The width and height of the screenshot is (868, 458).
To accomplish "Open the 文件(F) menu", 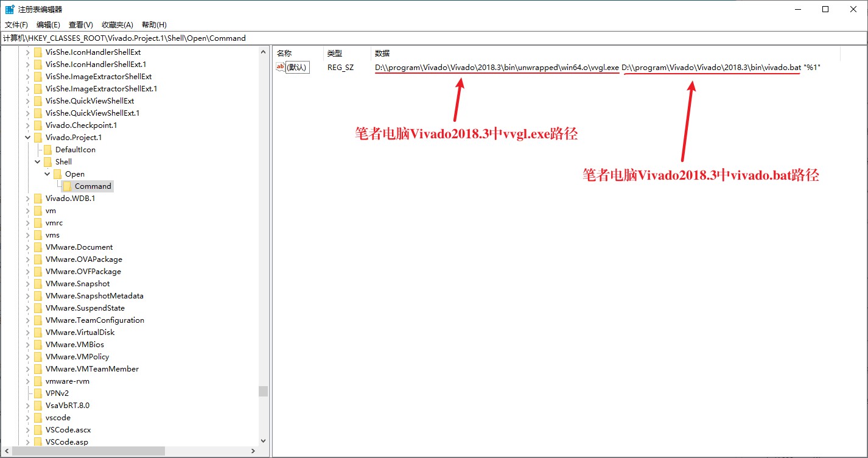I will pos(16,25).
